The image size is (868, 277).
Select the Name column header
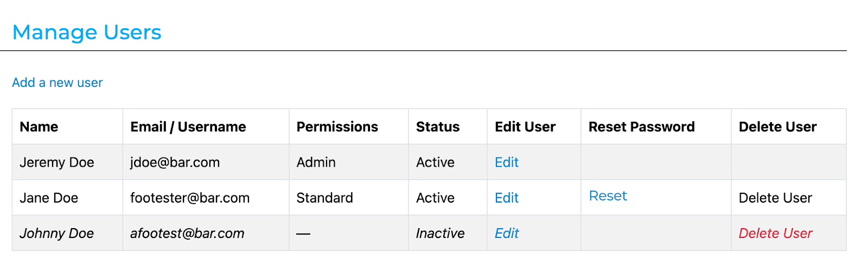39,127
